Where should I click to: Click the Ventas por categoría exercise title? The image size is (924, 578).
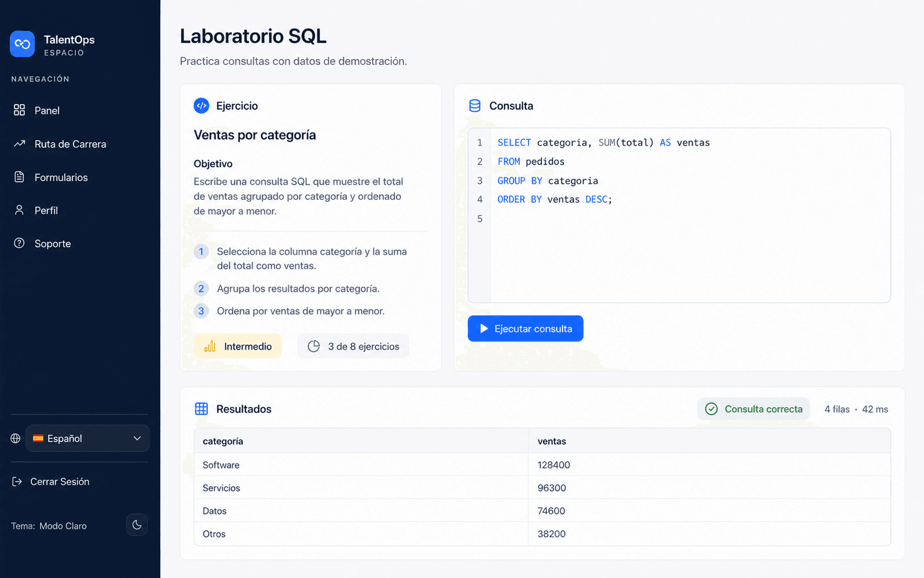[254, 135]
